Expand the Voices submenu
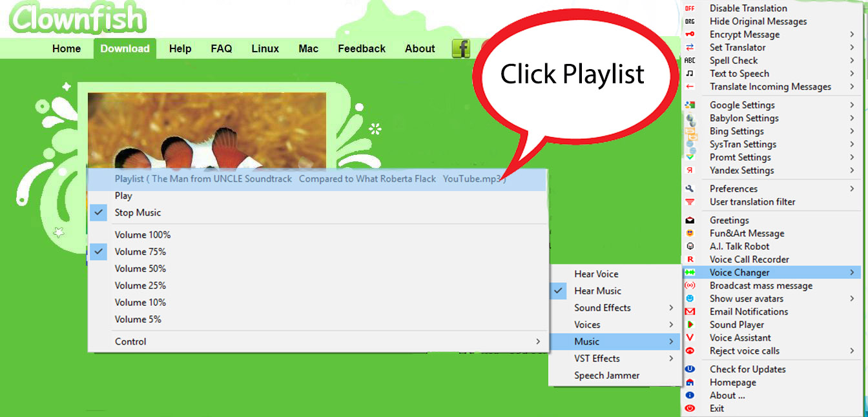Image resolution: width=868 pixels, height=417 pixels. click(614, 325)
